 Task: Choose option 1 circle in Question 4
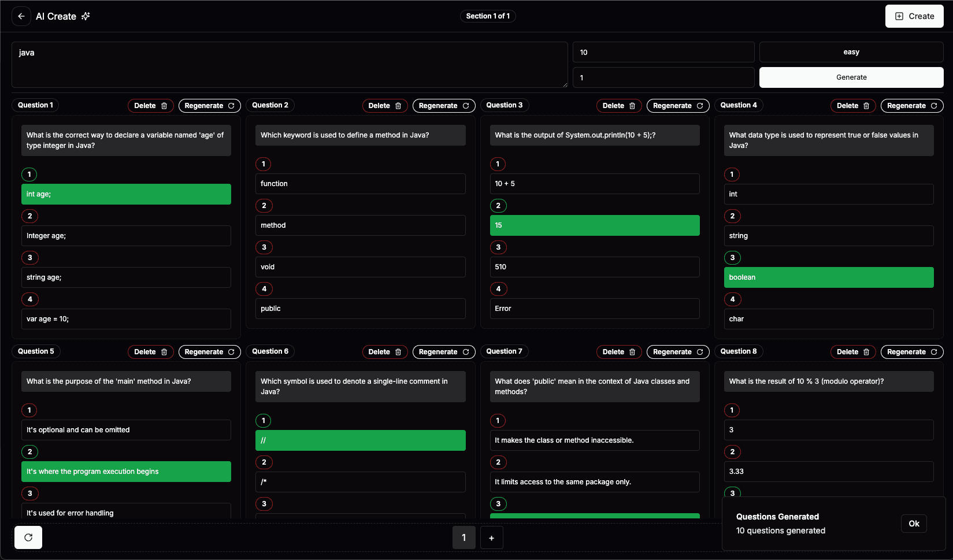(x=732, y=175)
